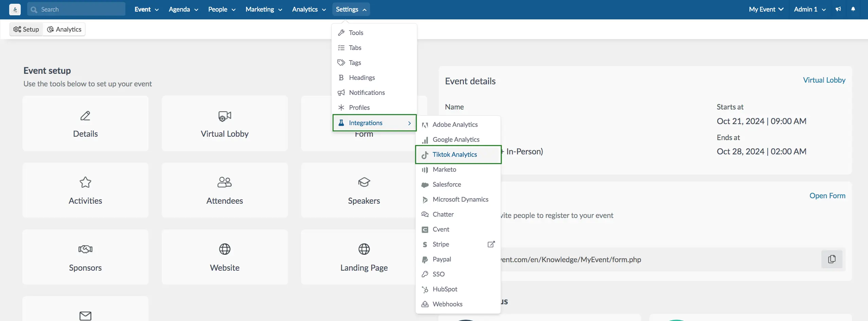The height and width of the screenshot is (321, 868).
Task: Expand the Analytics top menu
Action: [309, 9]
